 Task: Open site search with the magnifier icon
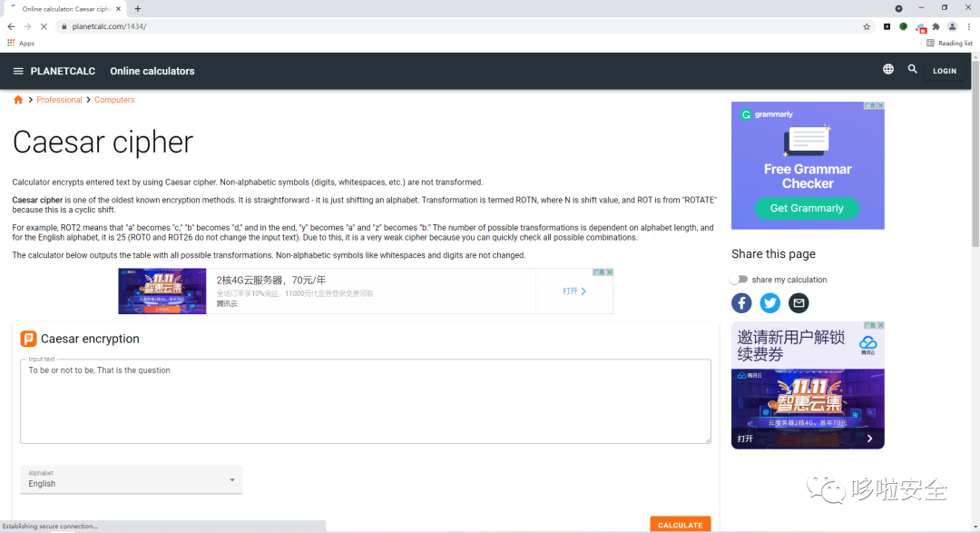[x=913, y=68]
